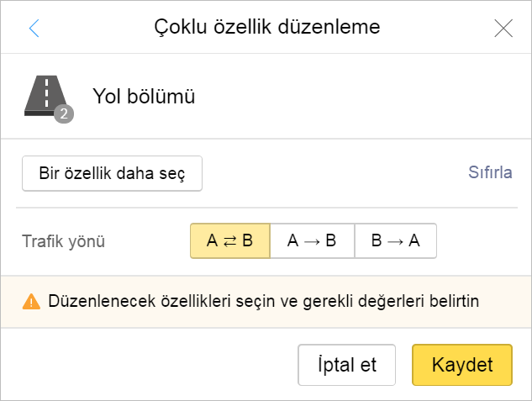The height and width of the screenshot is (401, 532).
Task: Click the orange warning triangle icon
Action: 31,301
